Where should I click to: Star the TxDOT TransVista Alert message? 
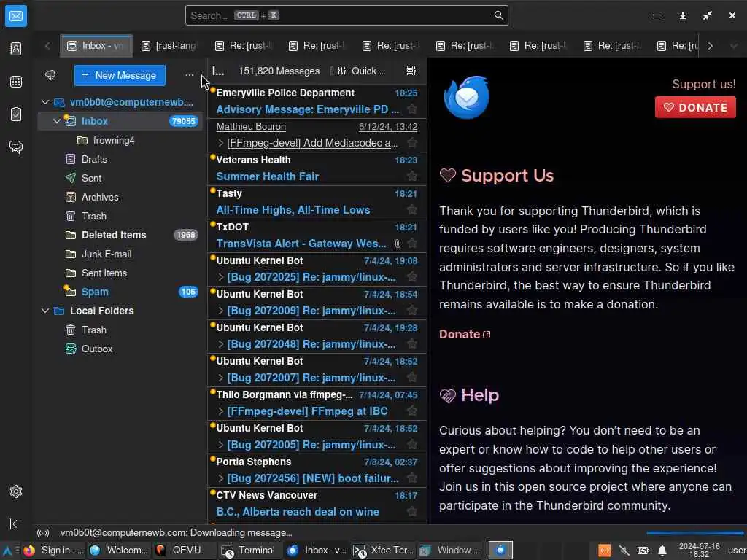tap(412, 244)
